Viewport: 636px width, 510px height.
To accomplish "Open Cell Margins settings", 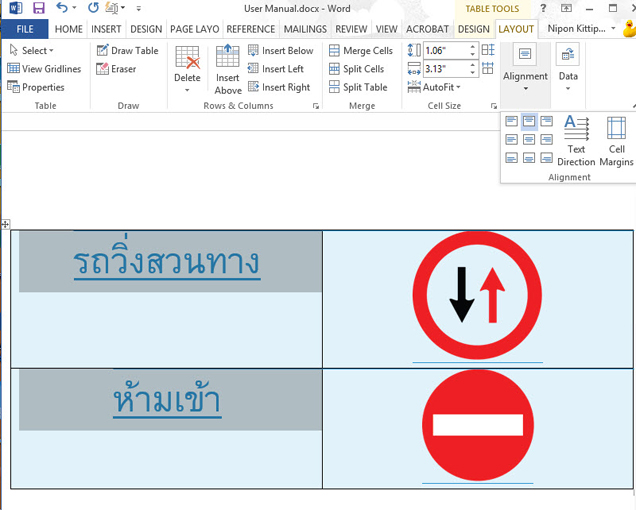I will [x=616, y=140].
